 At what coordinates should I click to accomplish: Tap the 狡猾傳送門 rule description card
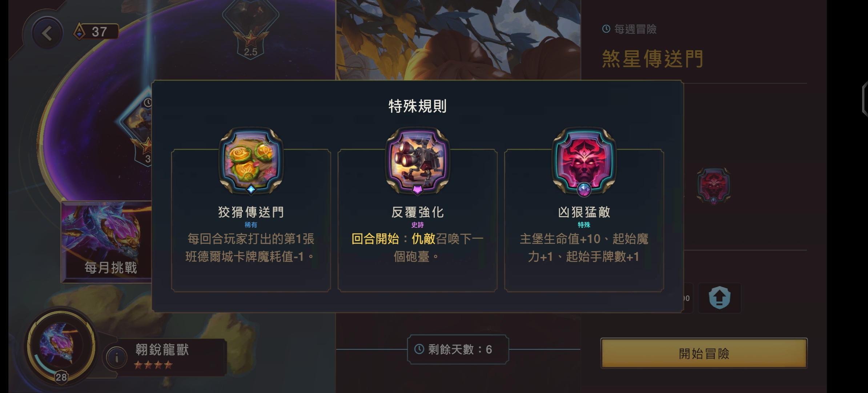tap(251, 221)
